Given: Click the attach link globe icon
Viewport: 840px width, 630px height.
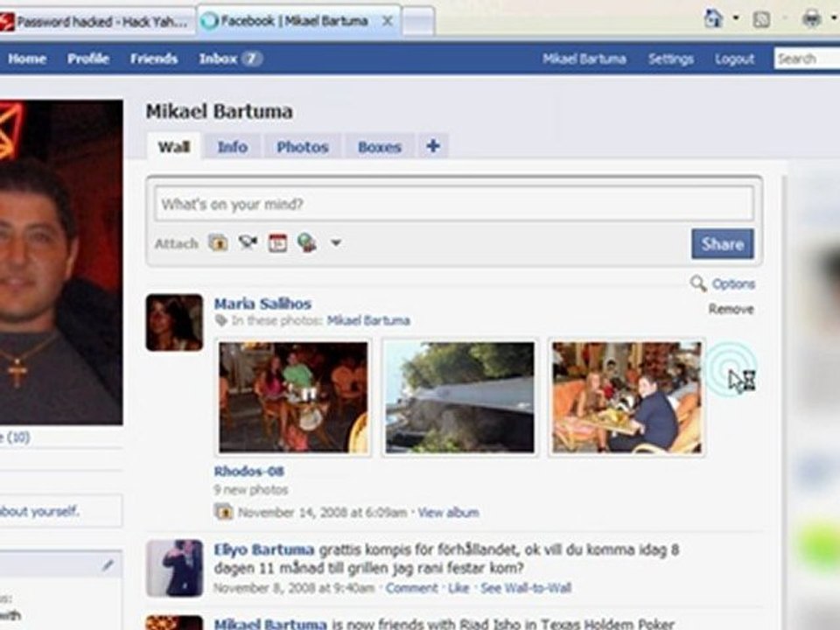Looking at the screenshot, I should [x=307, y=242].
